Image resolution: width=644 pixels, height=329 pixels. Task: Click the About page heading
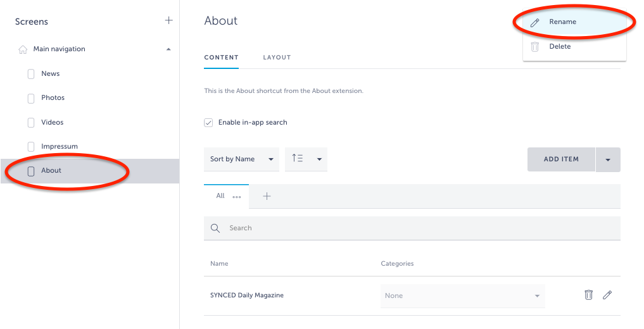(x=221, y=21)
